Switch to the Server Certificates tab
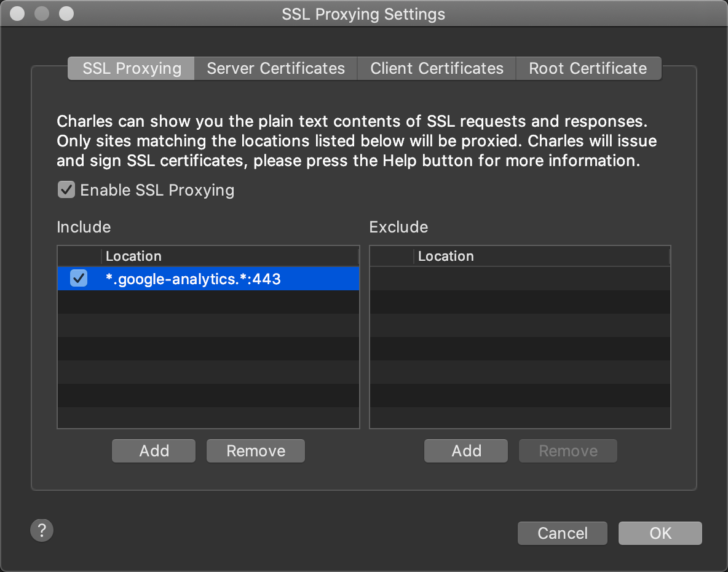This screenshot has width=728, height=572. tap(275, 68)
